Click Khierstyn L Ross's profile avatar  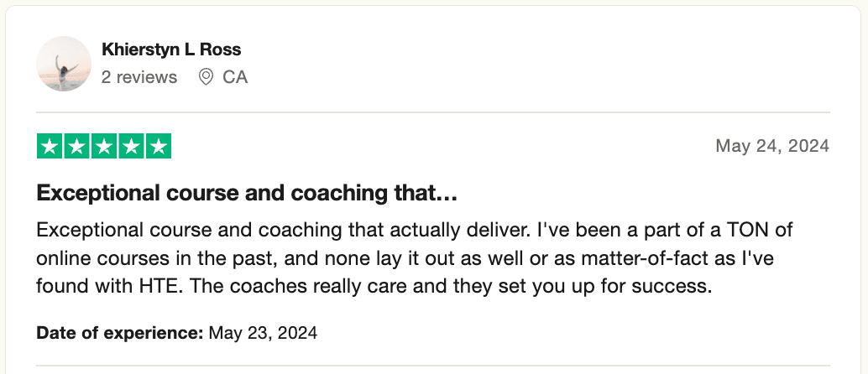[x=64, y=64]
